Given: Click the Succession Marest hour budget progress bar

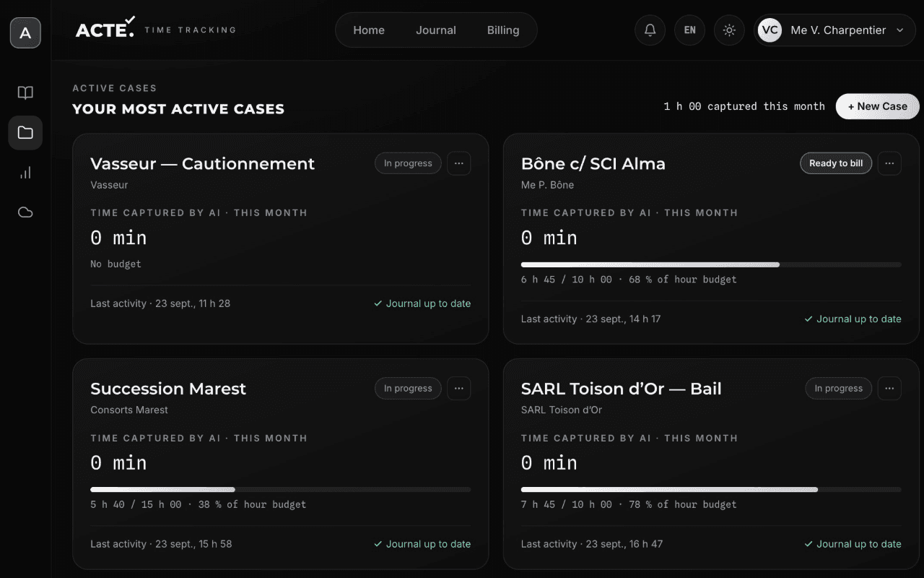Looking at the screenshot, I should (281, 489).
